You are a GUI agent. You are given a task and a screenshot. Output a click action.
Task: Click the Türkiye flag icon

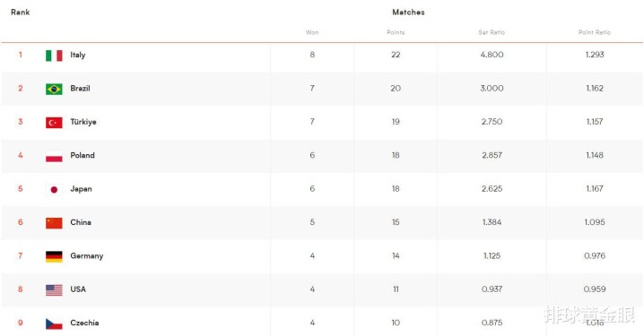tap(54, 123)
